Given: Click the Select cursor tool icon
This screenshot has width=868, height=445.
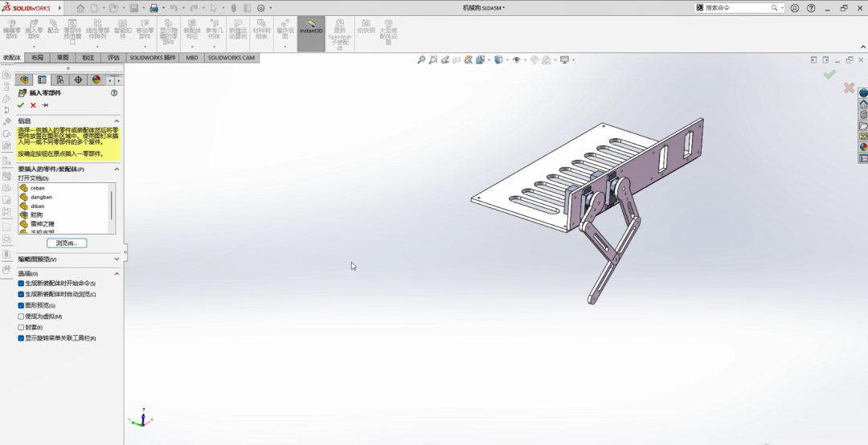Looking at the screenshot, I should (213, 8).
